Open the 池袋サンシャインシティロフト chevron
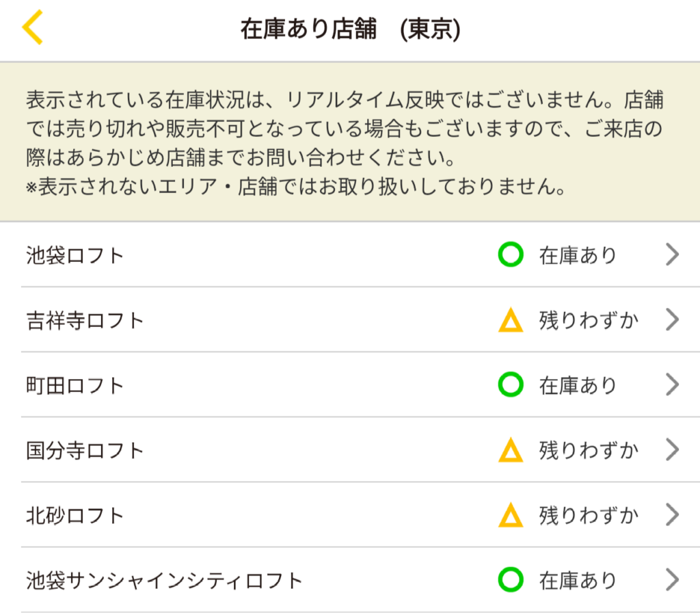The image size is (700, 615). (671, 579)
